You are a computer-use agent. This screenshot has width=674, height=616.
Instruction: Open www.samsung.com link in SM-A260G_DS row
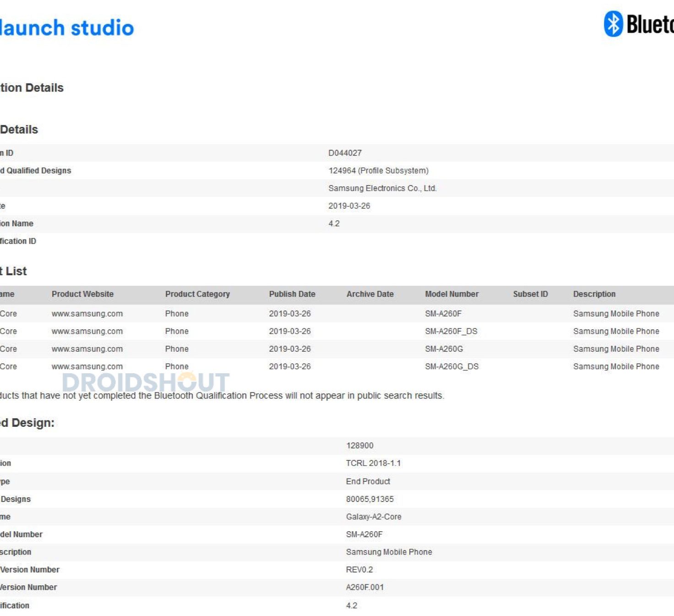click(87, 366)
